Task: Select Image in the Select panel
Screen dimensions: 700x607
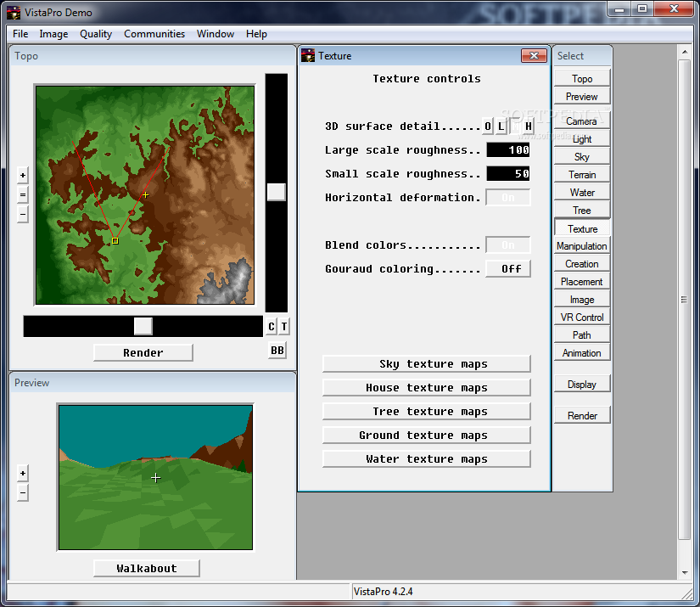Action: coord(582,300)
